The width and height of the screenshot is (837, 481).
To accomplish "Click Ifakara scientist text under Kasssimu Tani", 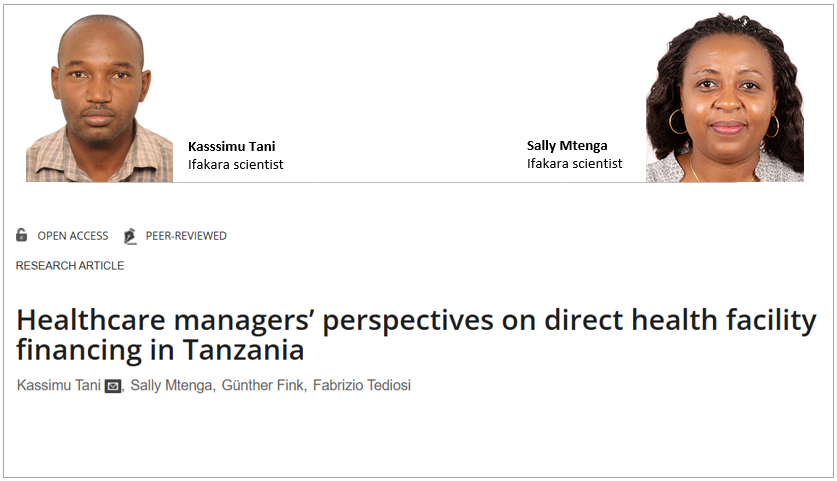I will point(235,164).
